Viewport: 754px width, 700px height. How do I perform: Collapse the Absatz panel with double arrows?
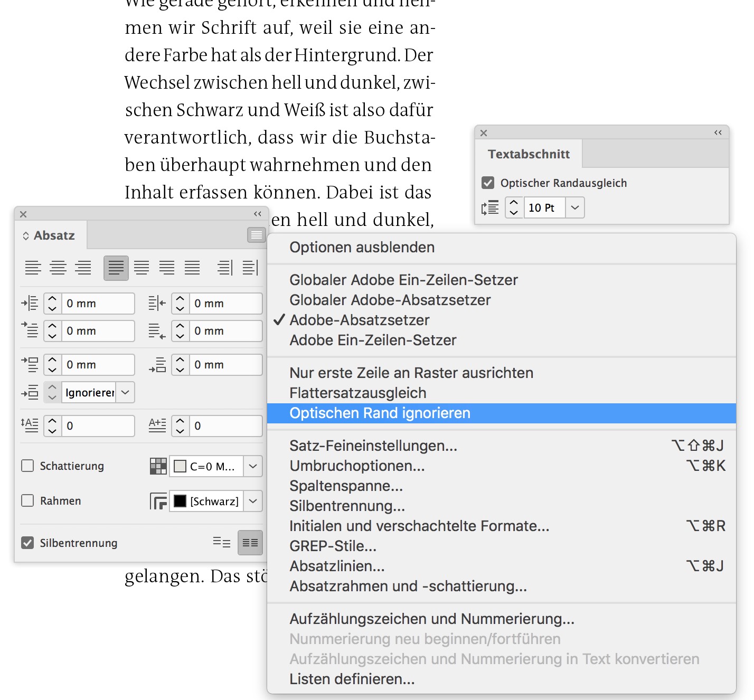258,214
